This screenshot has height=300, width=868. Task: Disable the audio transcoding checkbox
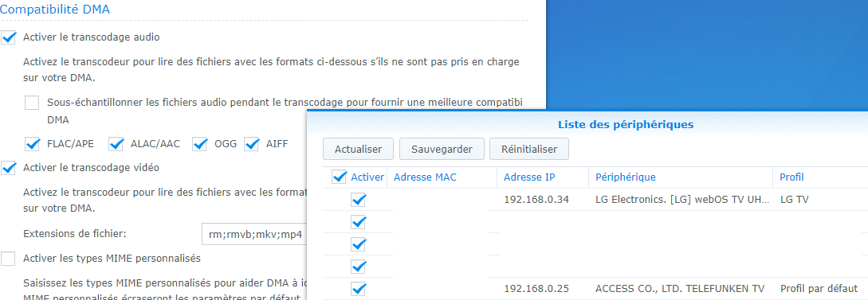[8, 37]
